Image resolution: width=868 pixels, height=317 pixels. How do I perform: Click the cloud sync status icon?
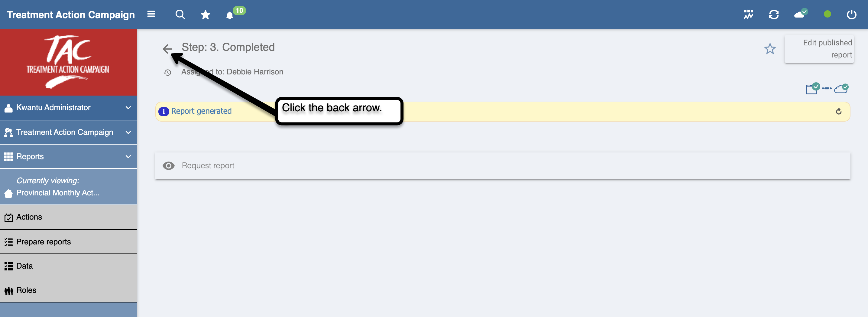(x=801, y=14)
